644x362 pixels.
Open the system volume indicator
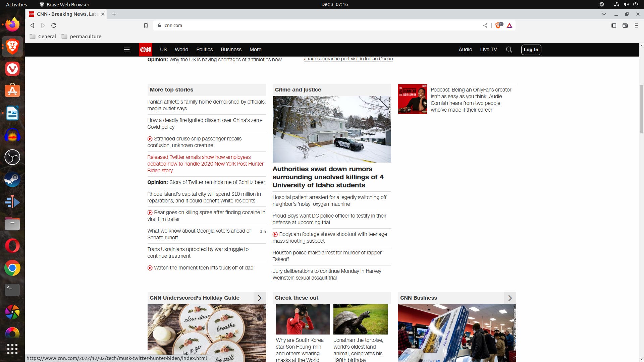[x=626, y=4]
